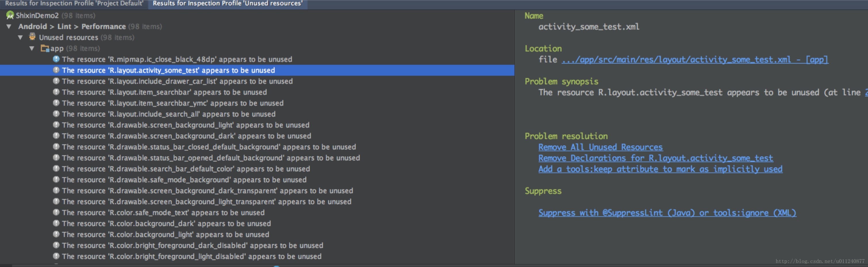Click warning icon beside R.color.background_dark entry
Image resolution: width=868 pixels, height=267 pixels.
click(x=56, y=224)
